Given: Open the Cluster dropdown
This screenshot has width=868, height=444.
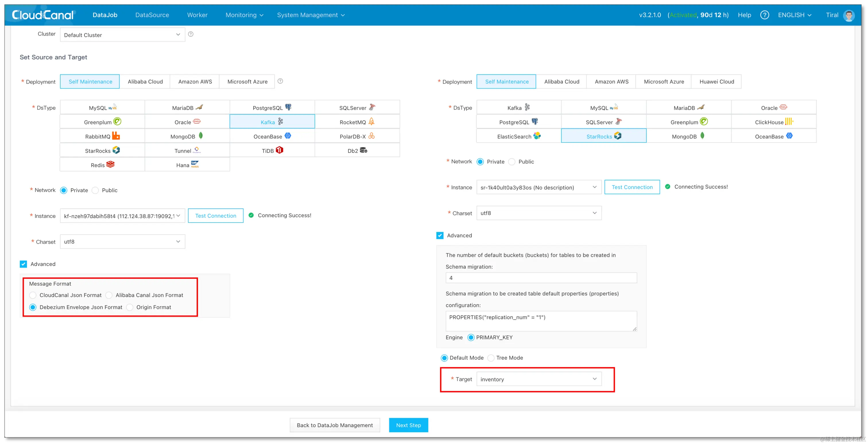Looking at the screenshot, I should tap(123, 35).
